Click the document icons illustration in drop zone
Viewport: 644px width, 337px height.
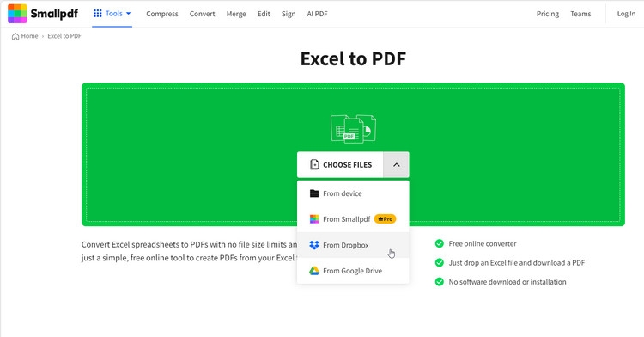[x=353, y=129]
